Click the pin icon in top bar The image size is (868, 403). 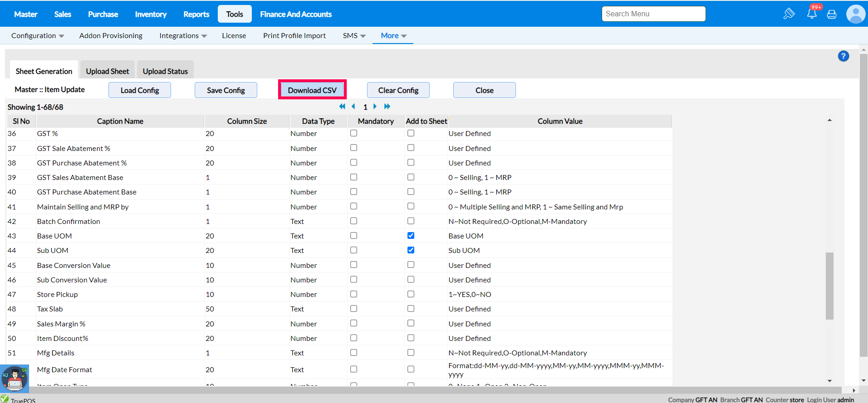789,14
